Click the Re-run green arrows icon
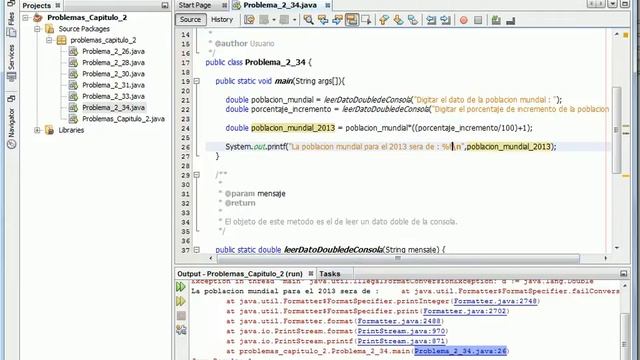The height and width of the screenshot is (360, 640). (x=181, y=287)
